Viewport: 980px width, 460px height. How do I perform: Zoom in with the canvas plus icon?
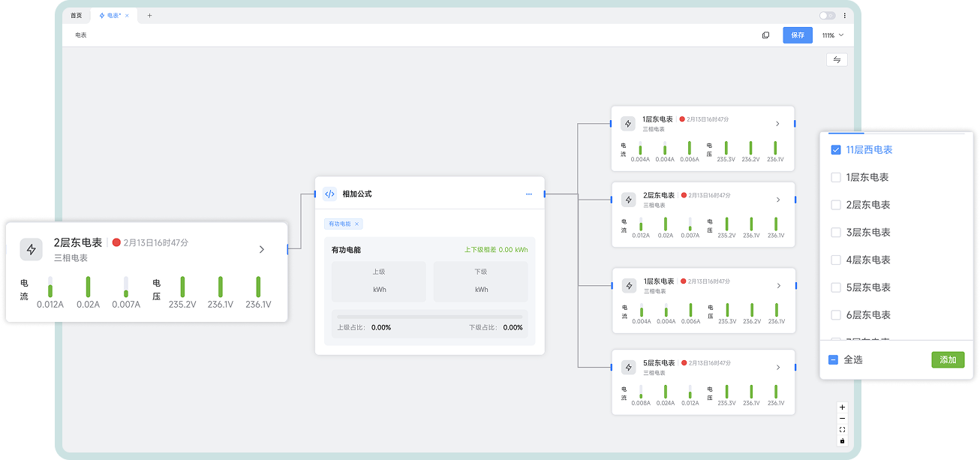[x=842, y=407]
